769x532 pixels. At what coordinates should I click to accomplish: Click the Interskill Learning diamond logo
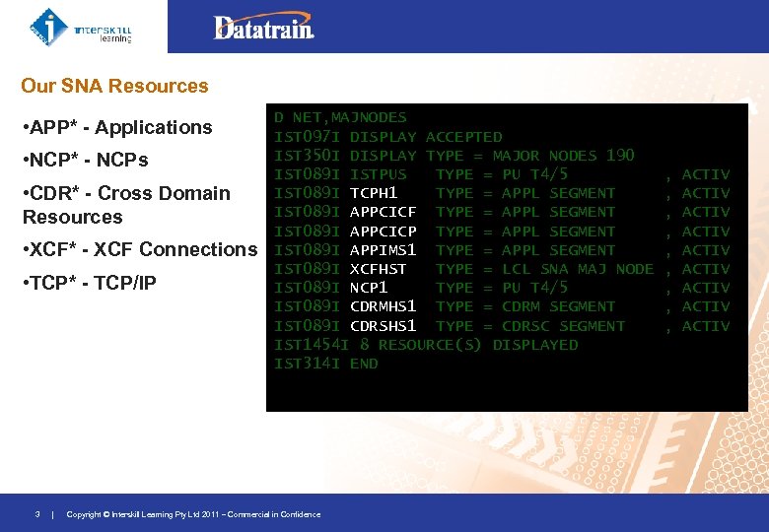click(48, 27)
